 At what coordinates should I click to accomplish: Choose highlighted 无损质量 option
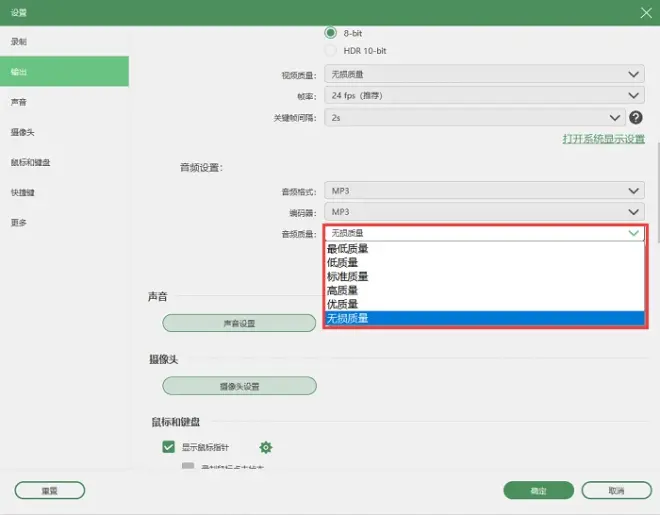pos(485,318)
